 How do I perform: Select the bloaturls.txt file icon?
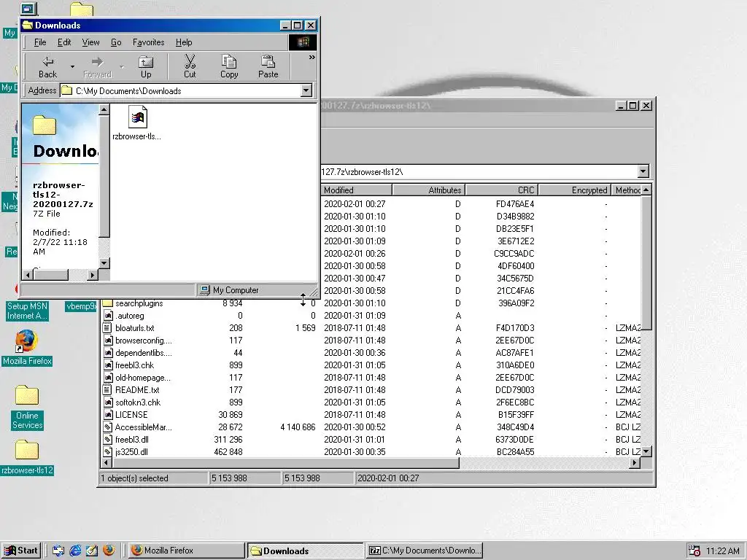point(108,328)
